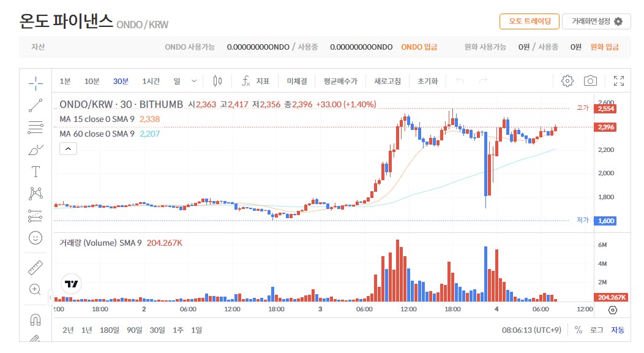This screenshot has height=353, width=644.
Task: Select the ruler measure tool
Action: [36, 268]
